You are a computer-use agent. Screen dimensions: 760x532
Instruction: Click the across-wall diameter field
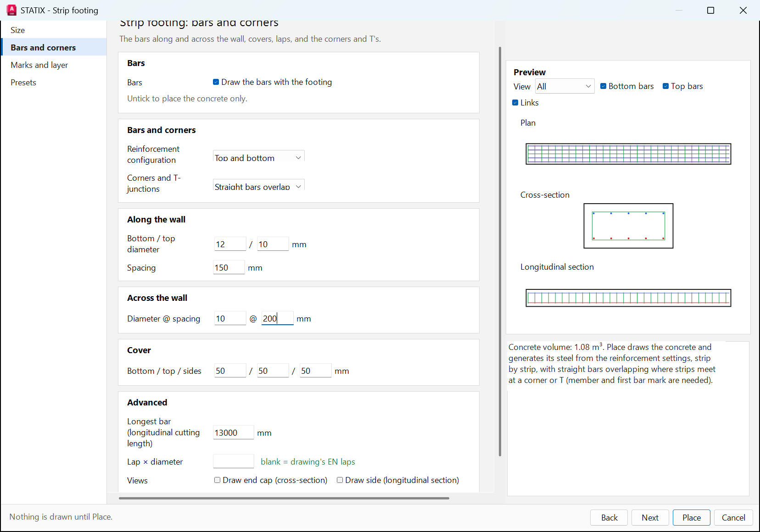tap(230, 318)
